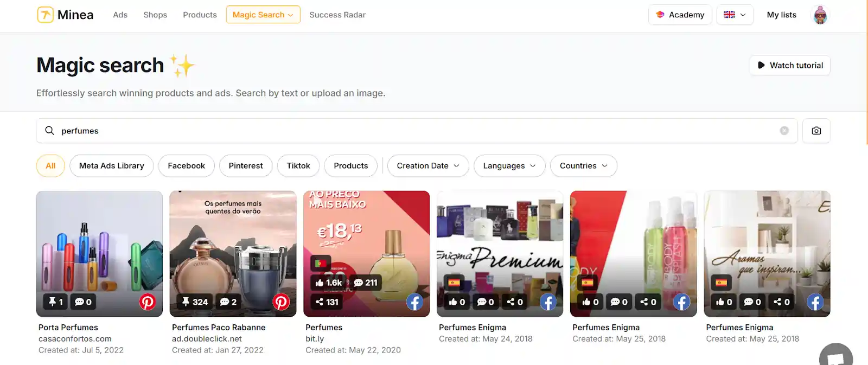Click comments 211 on bit.ly Perfumes card
The image size is (868, 365).
[x=365, y=283]
